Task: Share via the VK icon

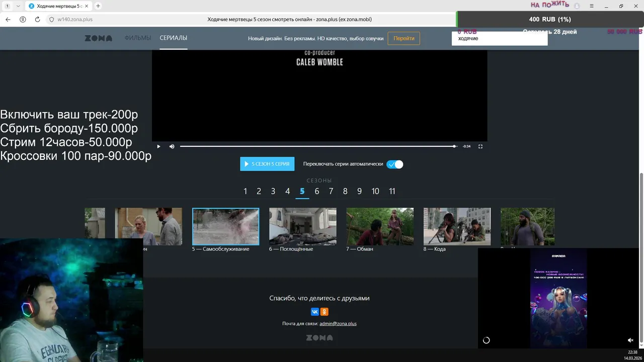Action: click(315, 312)
